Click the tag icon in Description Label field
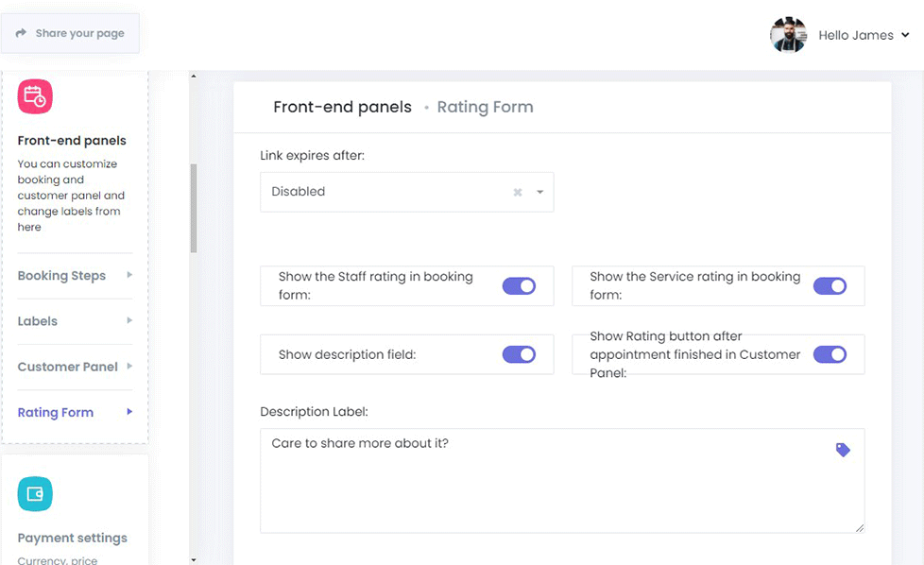Image resolution: width=924 pixels, height=565 pixels. [843, 450]
